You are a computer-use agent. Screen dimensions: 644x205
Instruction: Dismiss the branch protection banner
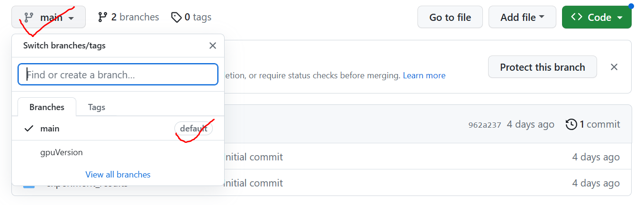pyautogui.click(x=614, y=67)
